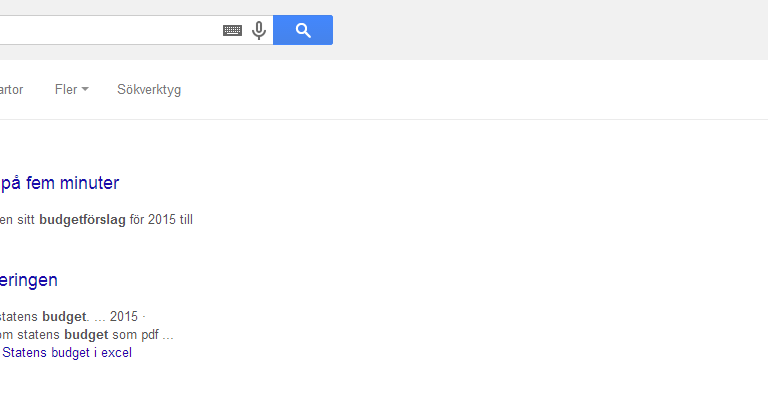Open the on-screen keyboard input tool
The height and width of the screenshot is (397, 768).
pos(232,30)
